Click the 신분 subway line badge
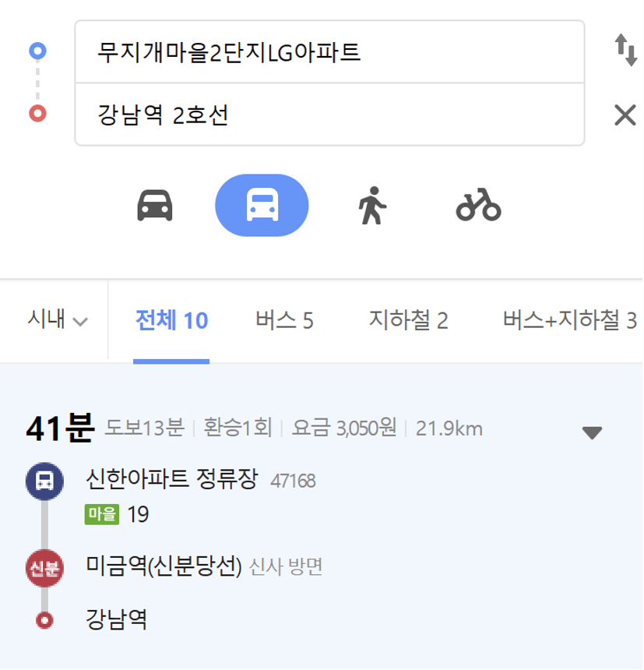 [45, 568]
